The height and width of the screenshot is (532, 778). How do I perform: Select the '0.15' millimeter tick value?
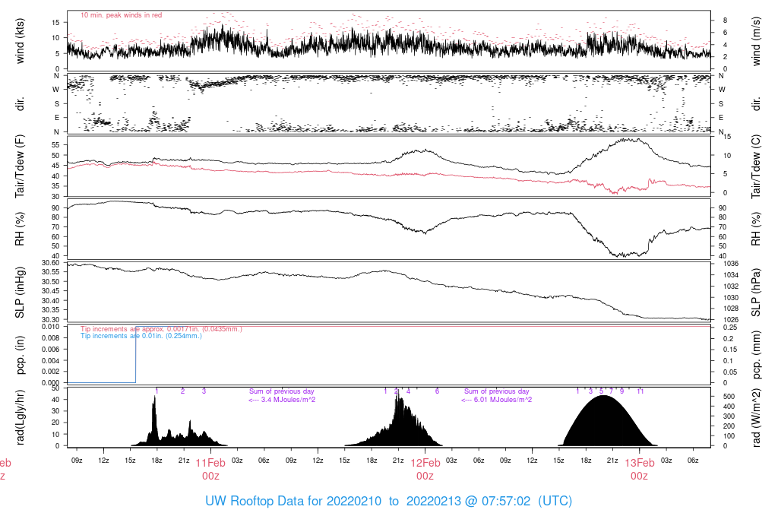coord(730,350)
